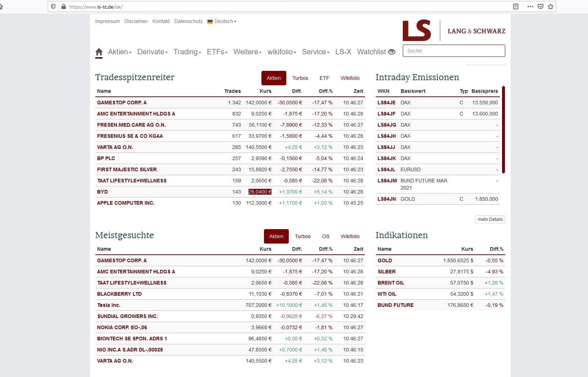Go to the home page via house icon
The height and width of the screenshot is (377, 588).
click(99, 52)
